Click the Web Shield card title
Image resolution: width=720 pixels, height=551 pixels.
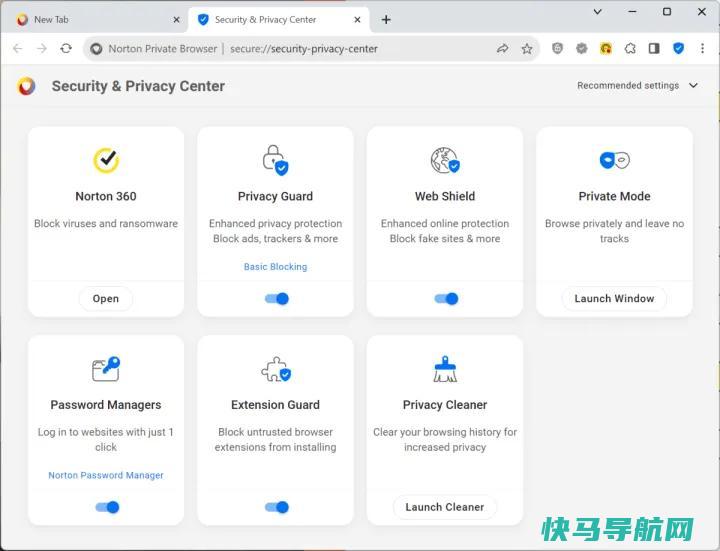click(x=445, y=196)
